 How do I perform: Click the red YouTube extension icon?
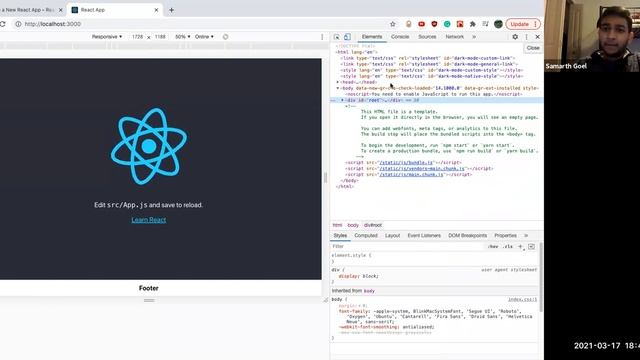tap(421, 24)
